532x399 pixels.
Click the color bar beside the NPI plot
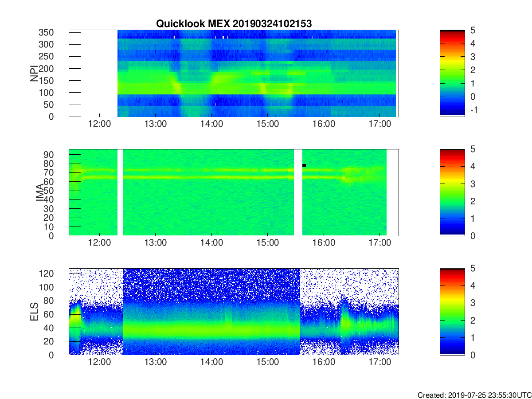(x=452, y=73)
